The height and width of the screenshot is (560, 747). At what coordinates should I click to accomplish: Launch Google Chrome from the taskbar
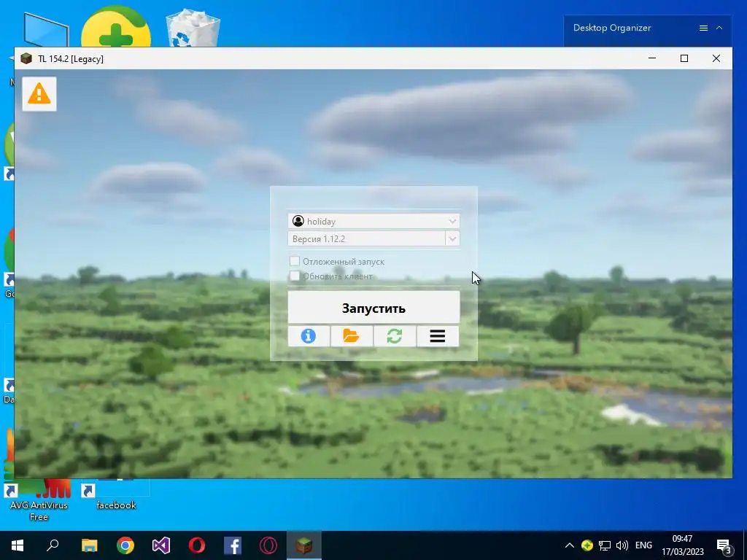[125, 545]
